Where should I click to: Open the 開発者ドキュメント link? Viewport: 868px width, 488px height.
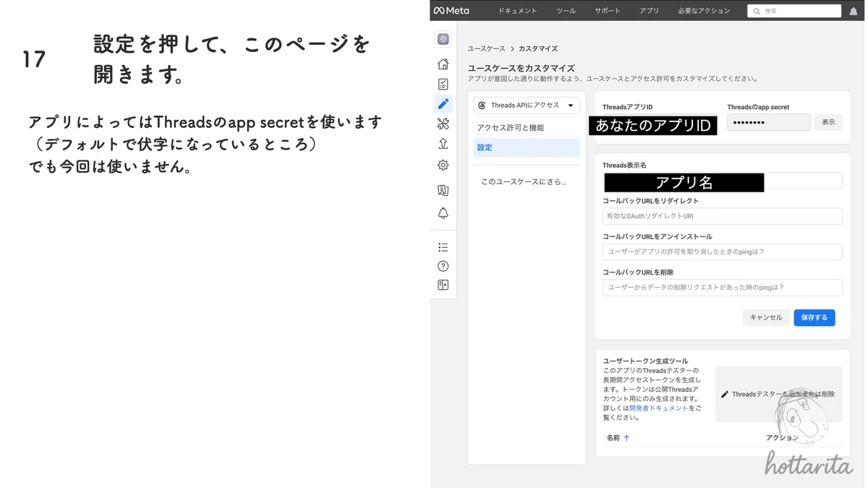coord(658,408)
